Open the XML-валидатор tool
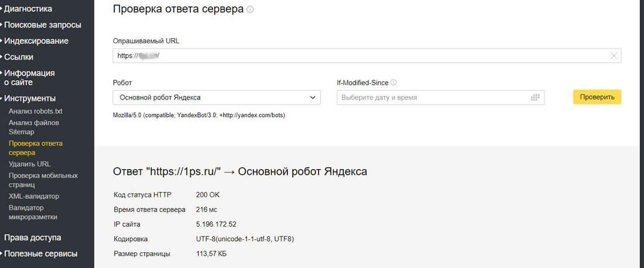 [x=33, y=196]
